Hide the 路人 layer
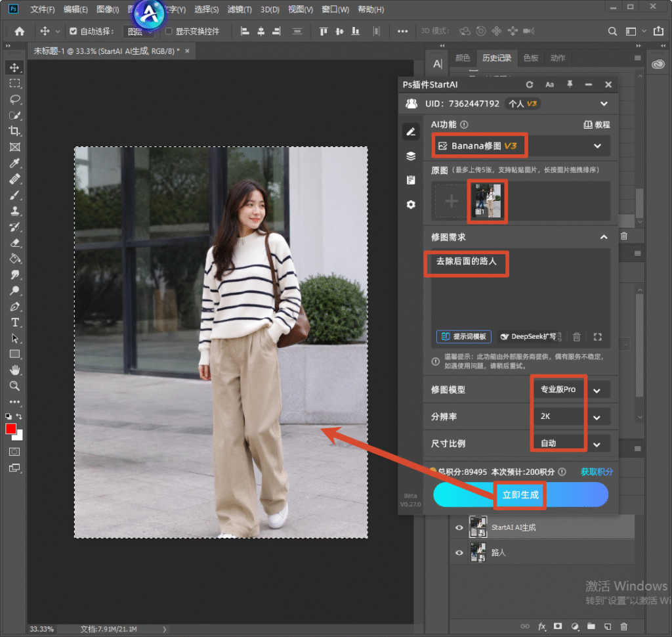This screenshot has height=637, width=672. pos(459,552)
